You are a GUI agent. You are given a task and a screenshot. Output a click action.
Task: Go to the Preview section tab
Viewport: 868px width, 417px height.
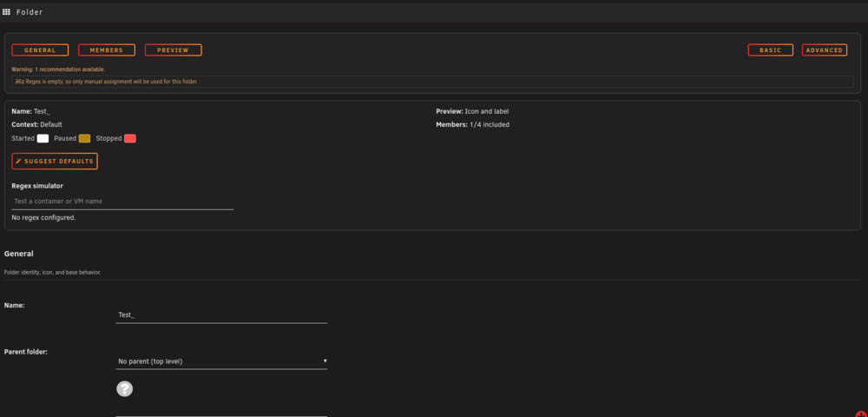pyautogui.click(x=174, y=50)
